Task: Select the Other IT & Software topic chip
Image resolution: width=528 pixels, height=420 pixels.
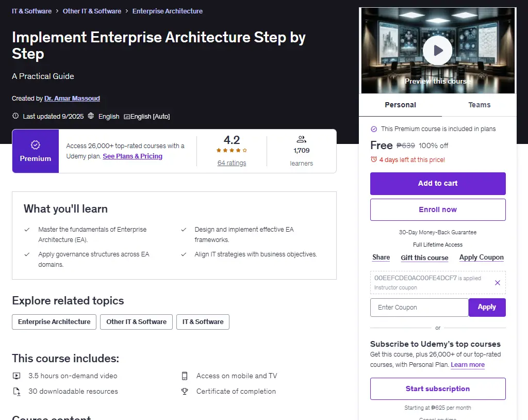Action: coord(136,322)
